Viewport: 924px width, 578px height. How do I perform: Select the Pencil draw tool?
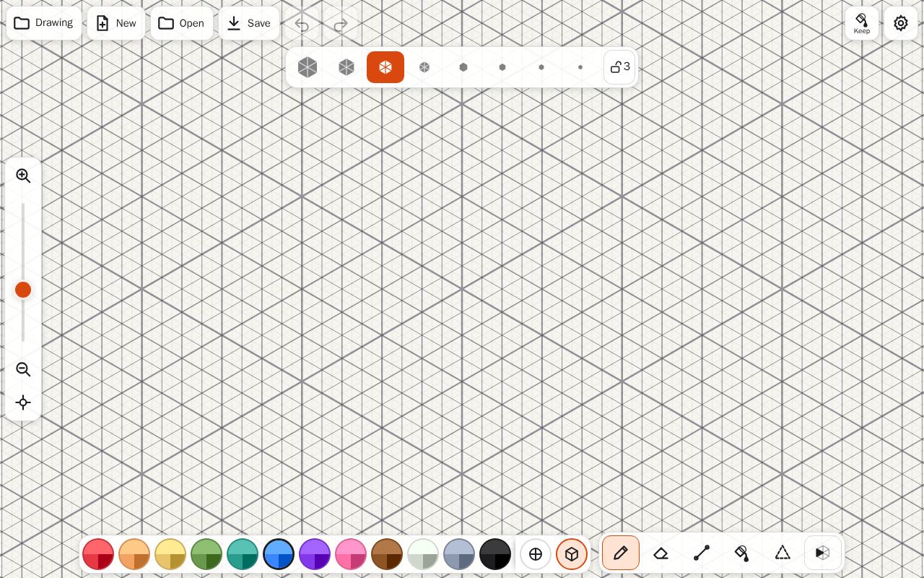tap(621, 553)
